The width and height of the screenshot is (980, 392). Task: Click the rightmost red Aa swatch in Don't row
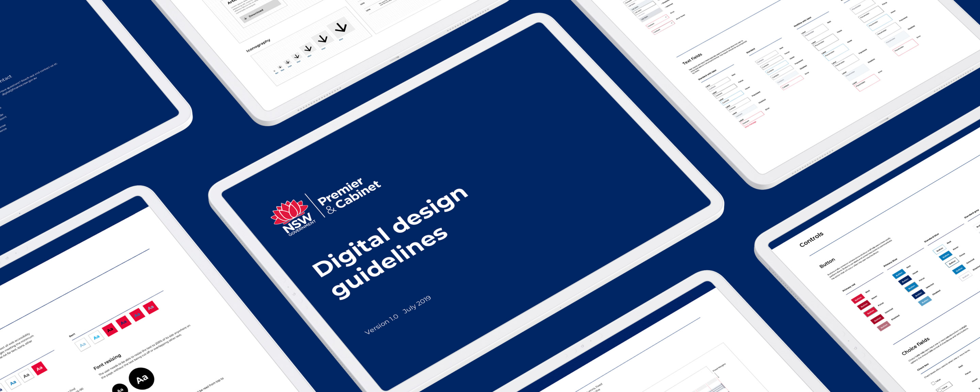(x=151, y=308)
